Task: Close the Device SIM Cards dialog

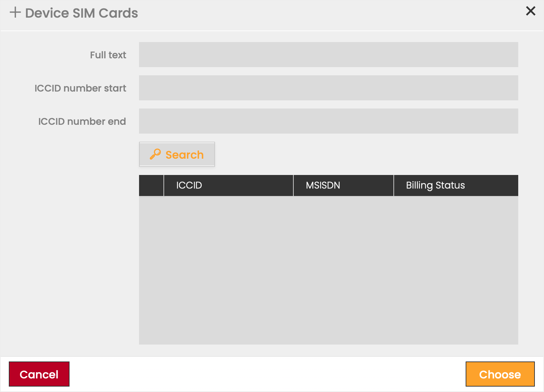Action: [x=530, y=11]
